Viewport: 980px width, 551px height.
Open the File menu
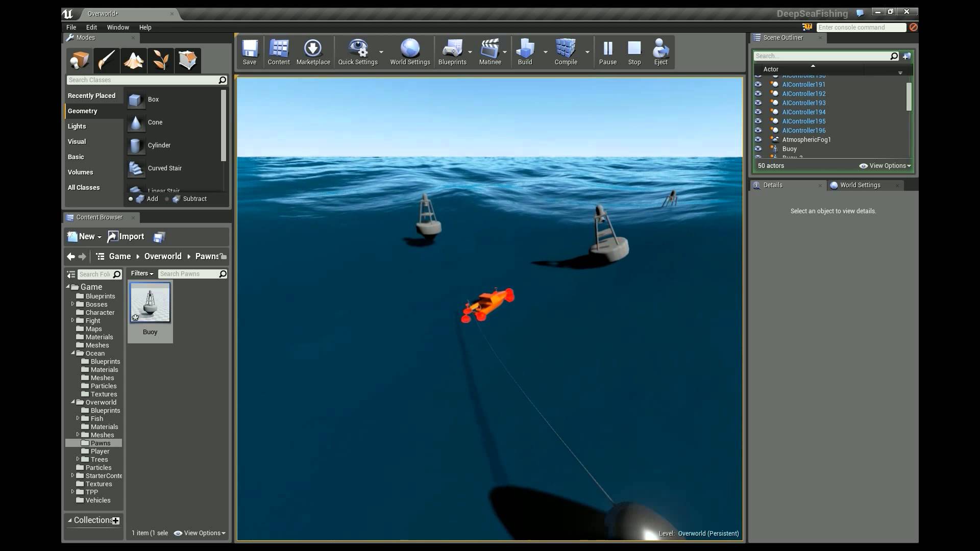click(71, 28)
